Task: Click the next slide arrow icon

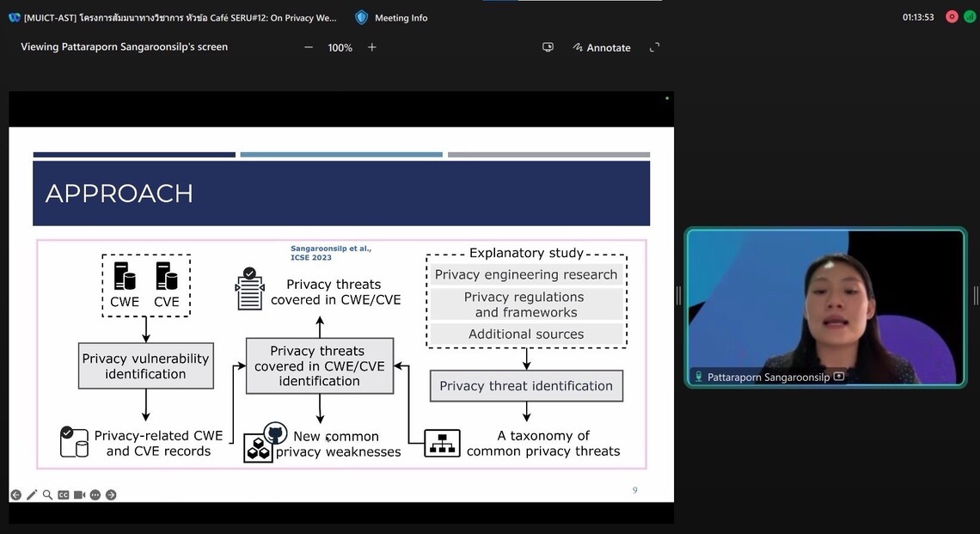Action: (x=111, y=494)
